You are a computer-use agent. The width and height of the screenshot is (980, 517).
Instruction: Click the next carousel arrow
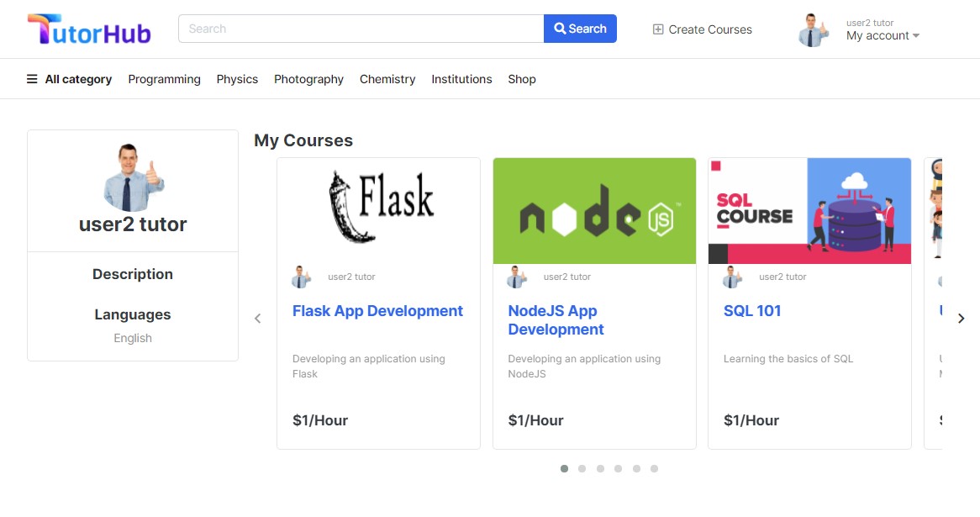pyautogui.click(x=962, y=319)
